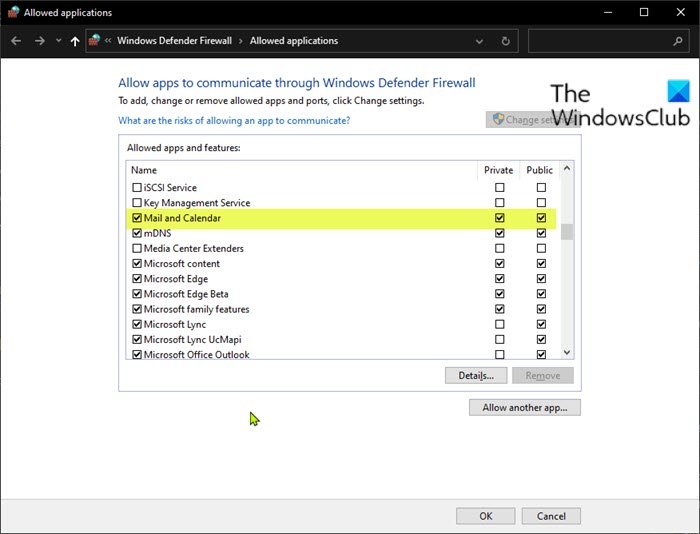Open the Details... button
Screen dimensions: 700x534
[476, 375]
